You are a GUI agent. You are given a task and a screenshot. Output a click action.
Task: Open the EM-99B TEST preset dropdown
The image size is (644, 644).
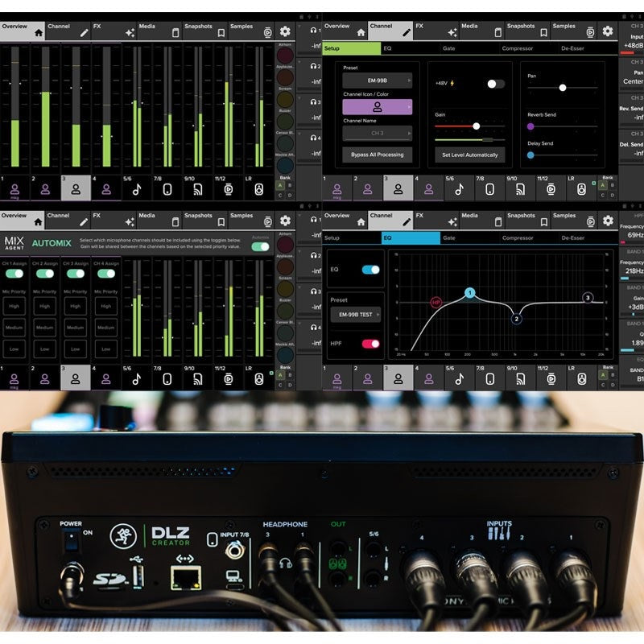354,316
